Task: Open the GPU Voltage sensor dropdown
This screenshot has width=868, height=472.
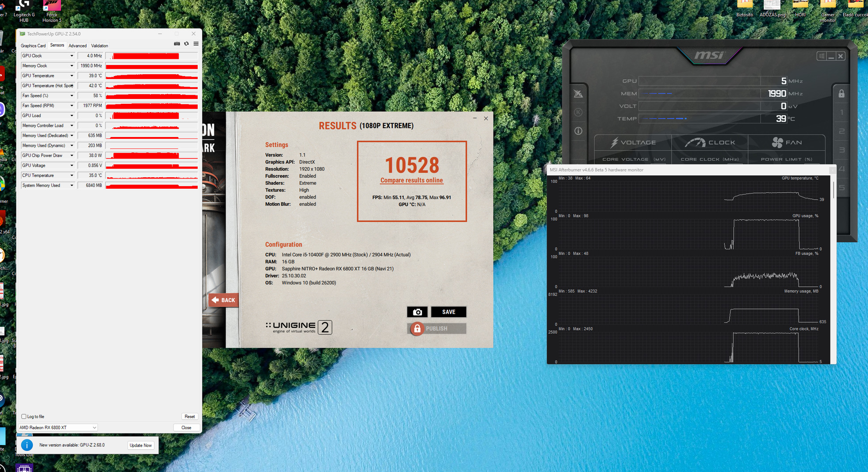Action: click(72, 165)
